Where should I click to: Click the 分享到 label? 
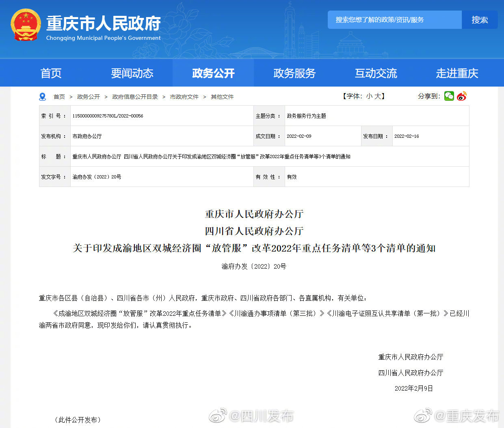(x=429, y=96)
